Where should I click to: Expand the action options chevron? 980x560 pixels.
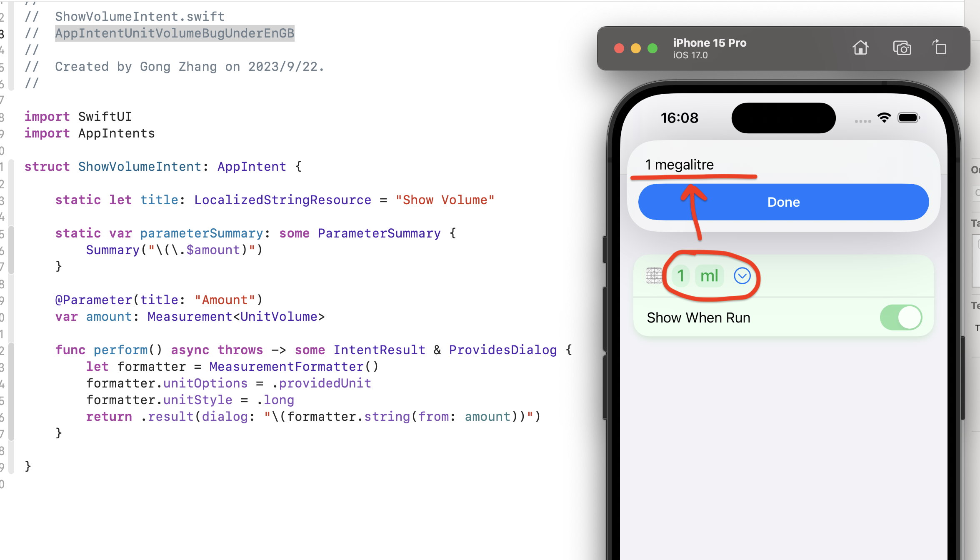point(742,276)
